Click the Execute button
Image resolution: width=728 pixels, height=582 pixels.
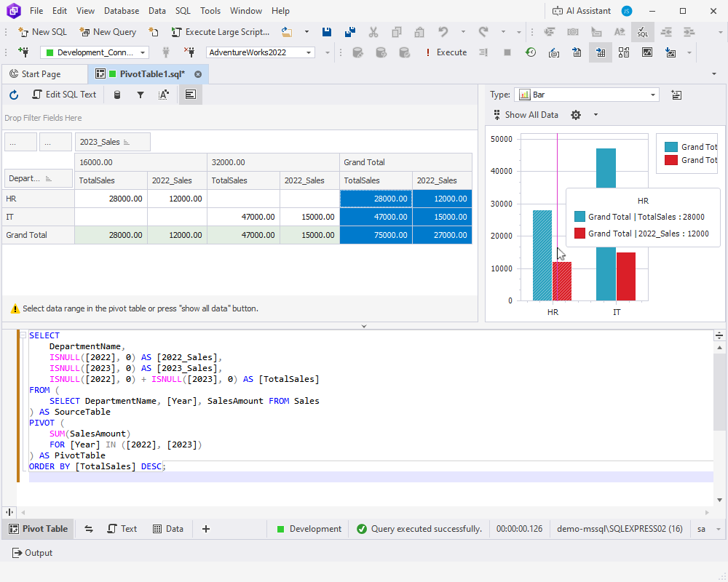pos(451,52)
